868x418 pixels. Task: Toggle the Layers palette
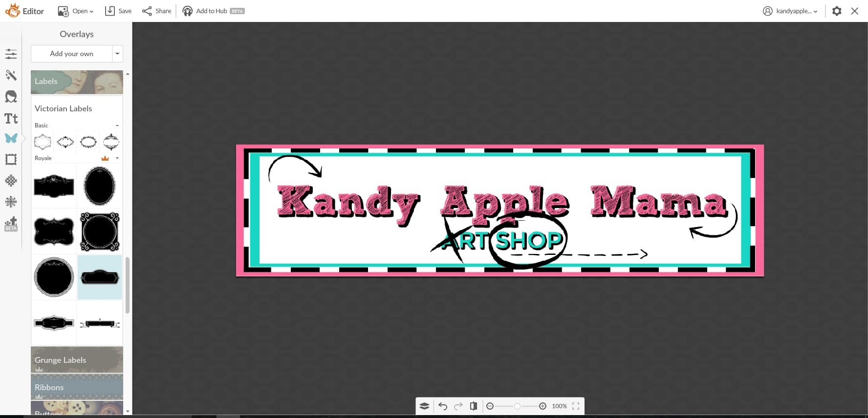tap(424, 406)
